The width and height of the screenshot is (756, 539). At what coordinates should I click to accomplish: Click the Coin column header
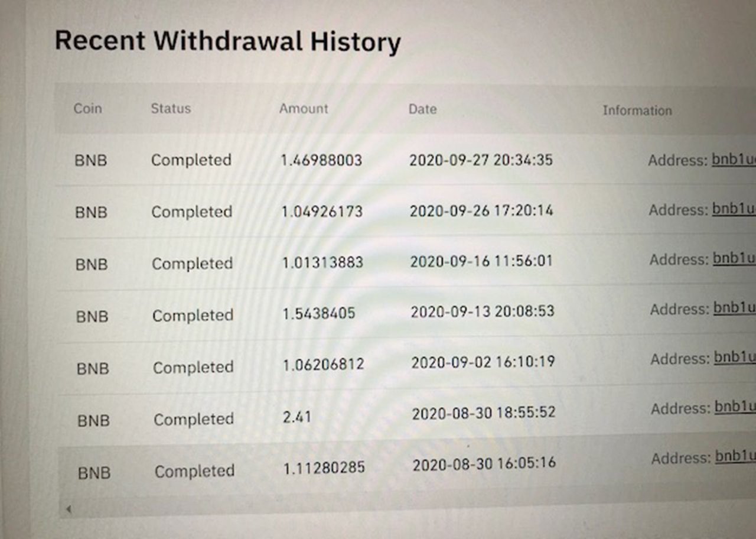[x=87, y=109]
